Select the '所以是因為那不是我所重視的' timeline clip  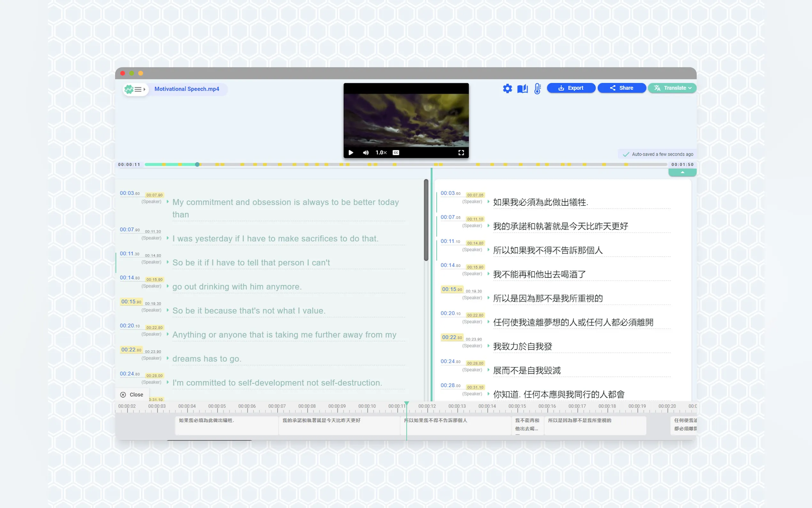click(595, 425)
